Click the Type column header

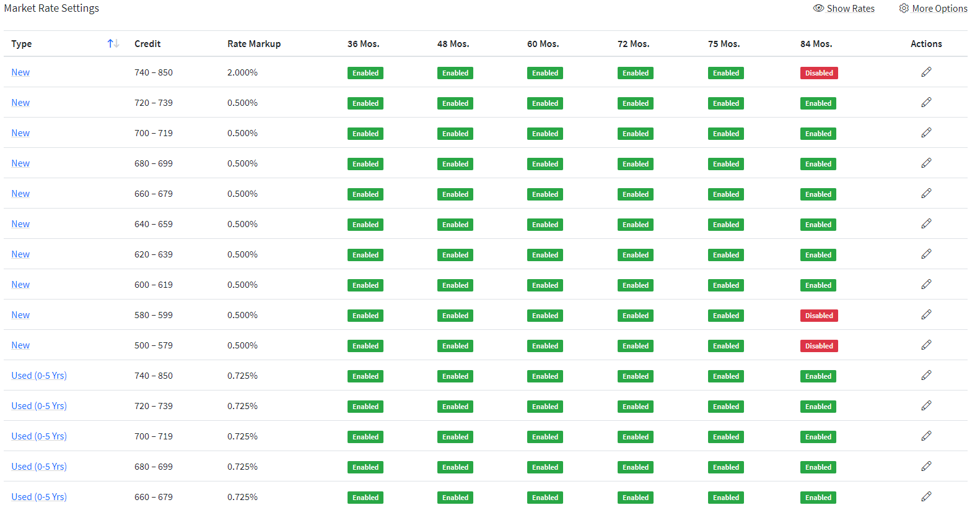point(22,44)
